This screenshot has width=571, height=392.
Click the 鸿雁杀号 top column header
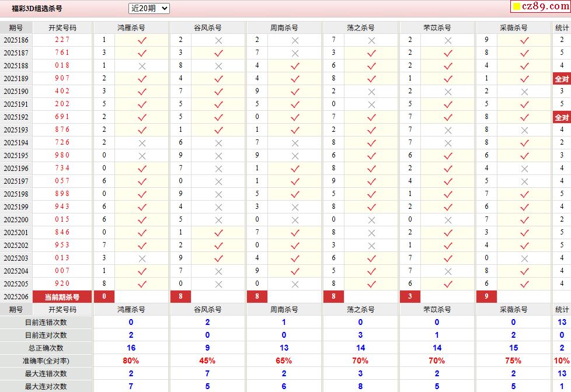(131, 27)
